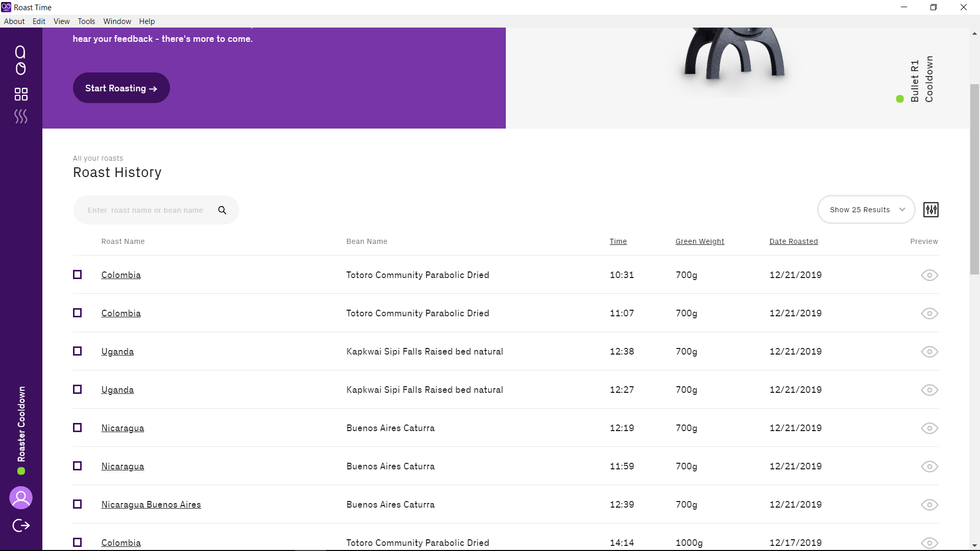Open the Nicaragua roast with time 11:59
The width and height of the screenshot is (980, 551).
coord(122,466)
